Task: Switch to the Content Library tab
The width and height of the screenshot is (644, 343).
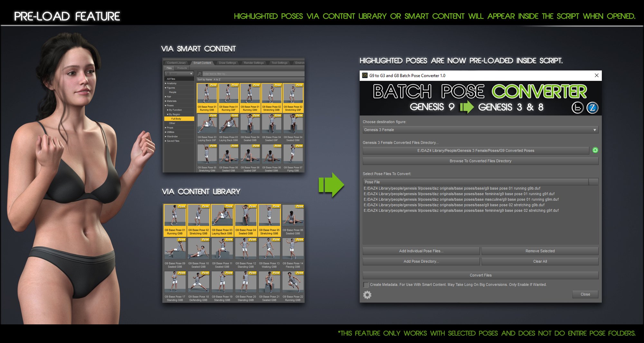Action: point(176,63)
